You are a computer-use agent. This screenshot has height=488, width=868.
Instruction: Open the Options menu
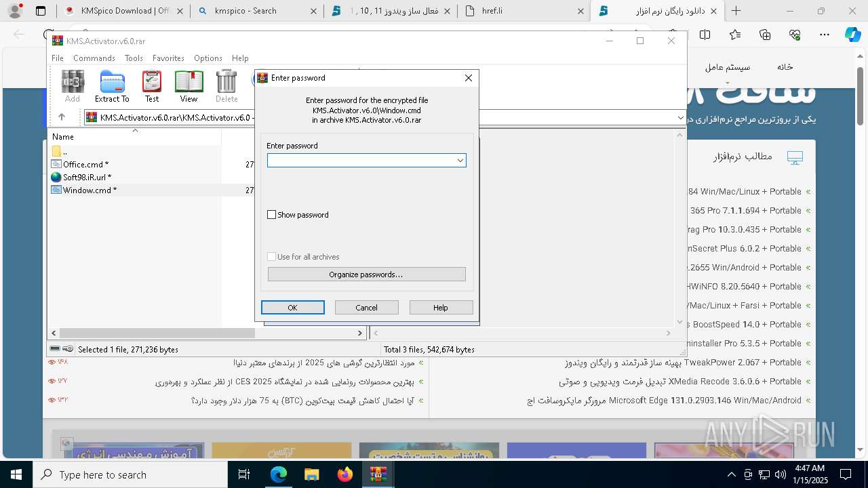[208, 58]
